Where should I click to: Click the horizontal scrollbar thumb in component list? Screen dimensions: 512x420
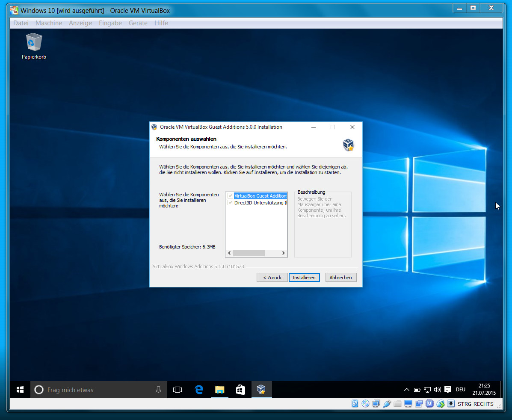pos(249,253)
